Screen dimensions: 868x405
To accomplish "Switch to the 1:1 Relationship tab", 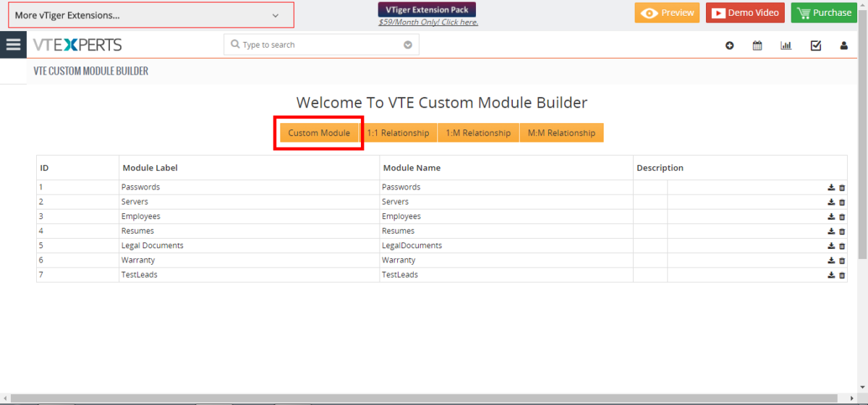I will pos(398,133).
